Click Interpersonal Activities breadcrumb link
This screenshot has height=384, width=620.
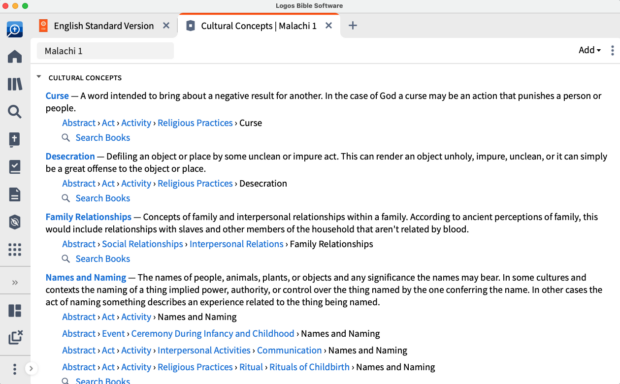pyautogui.click(x=204, y=350)
